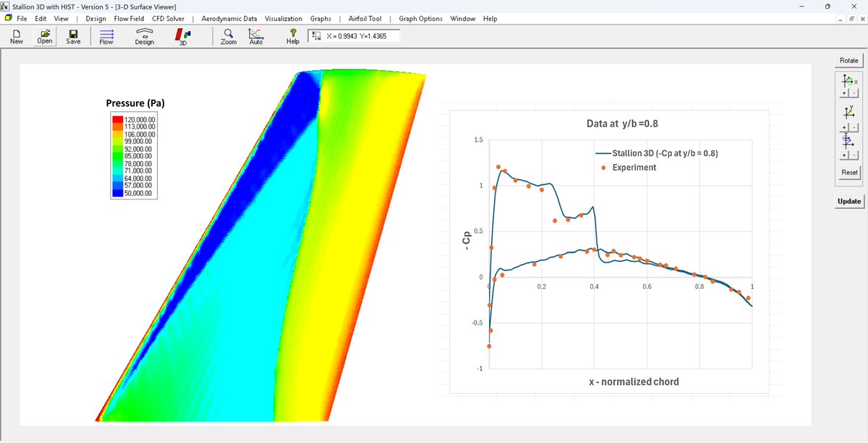The height and width of the screenshot is (443, 868).
Task: Open the Aerodynamic Data menu
Action: [229, 18]
